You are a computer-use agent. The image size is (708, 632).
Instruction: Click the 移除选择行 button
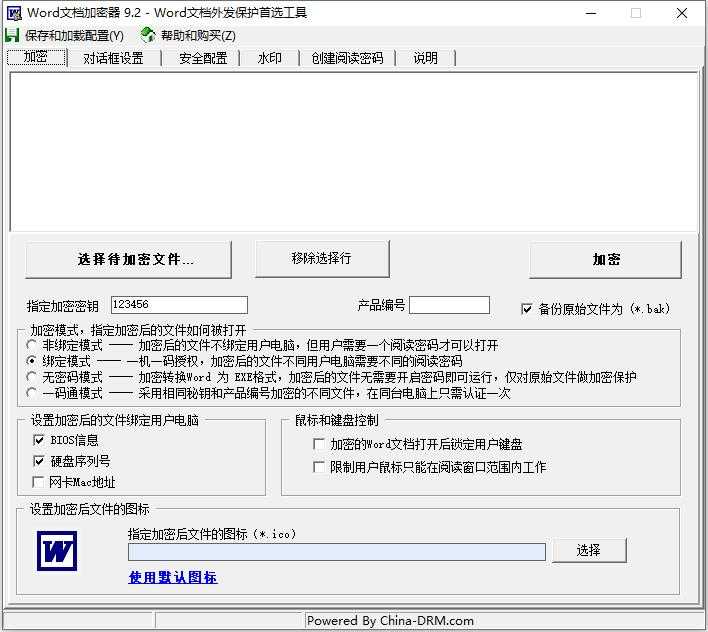pos(322,259)
